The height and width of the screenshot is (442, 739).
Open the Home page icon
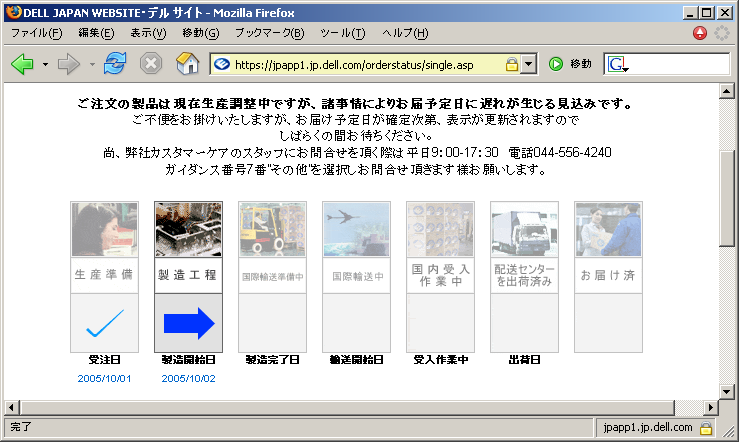(x=186, y=64)
